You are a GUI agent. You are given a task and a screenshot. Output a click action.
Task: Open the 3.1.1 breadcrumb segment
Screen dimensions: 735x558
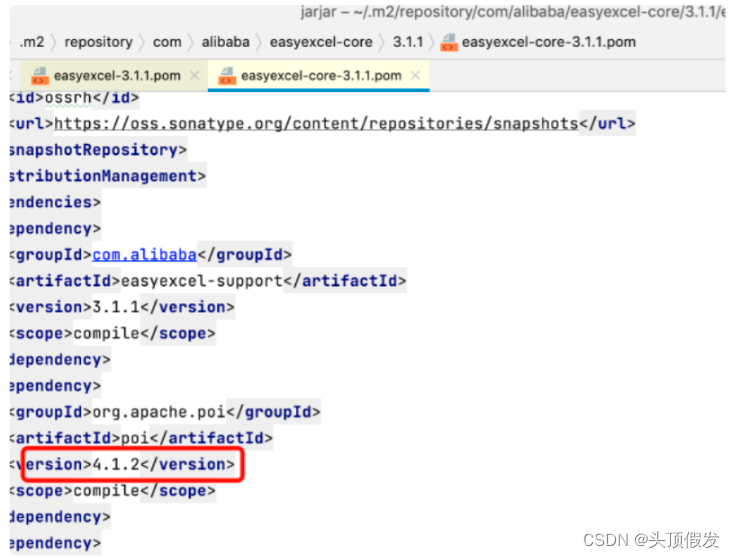pos(408,42)
